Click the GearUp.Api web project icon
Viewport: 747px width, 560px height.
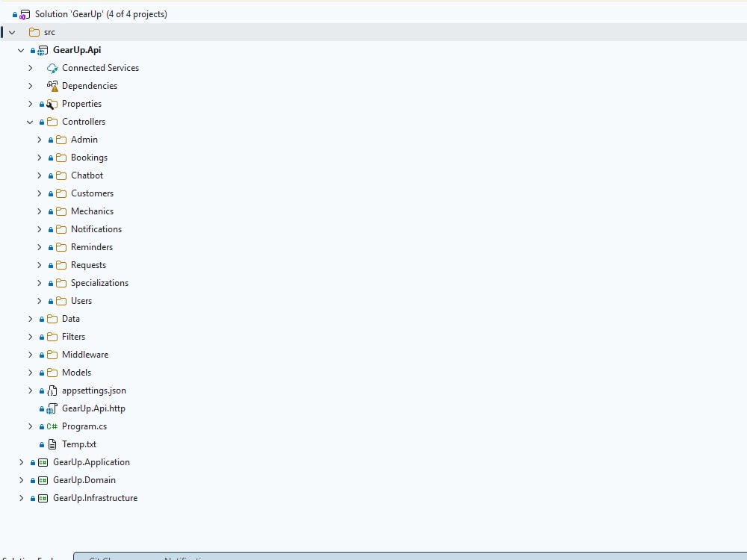pos(43,50)
